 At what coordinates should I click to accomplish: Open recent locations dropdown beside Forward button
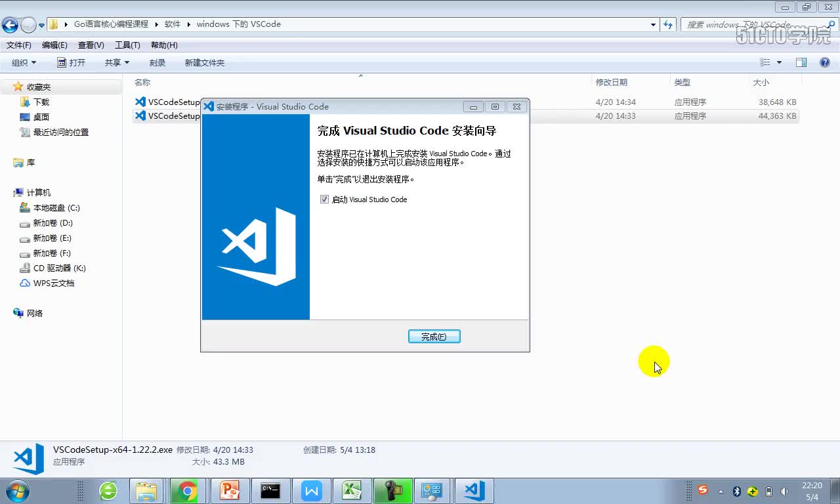click(x=41, y=26)
